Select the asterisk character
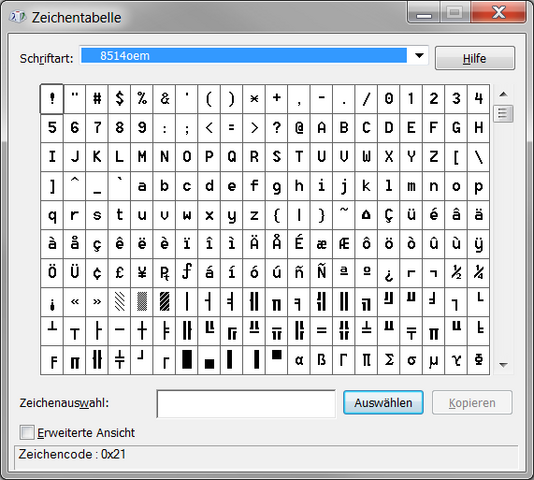The width and height of the screenshot is (534, 480). click(254, 99)
